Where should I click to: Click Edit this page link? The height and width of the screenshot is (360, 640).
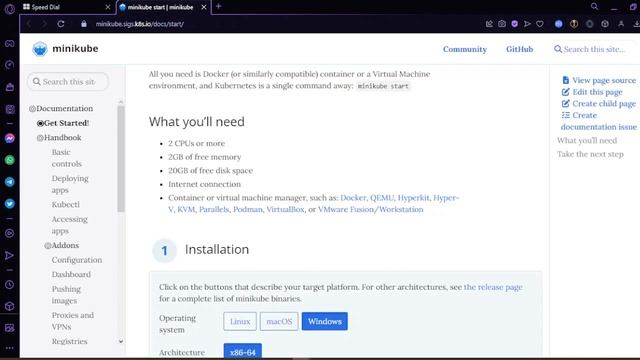point(597,92)
